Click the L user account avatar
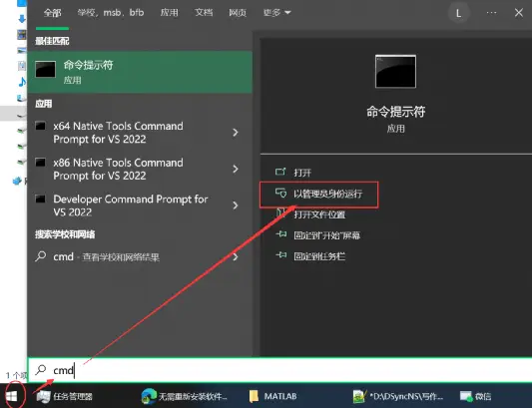The image size is (532, 408). [458, 13]
